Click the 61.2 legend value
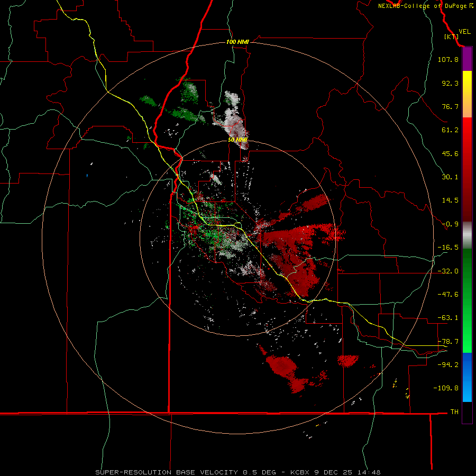 tap(450, 130)
